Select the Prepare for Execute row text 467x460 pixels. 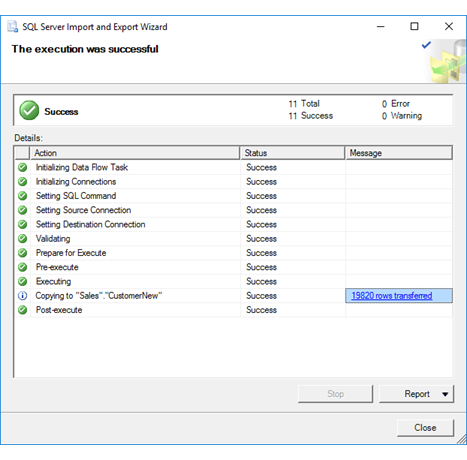click(71, 253)
